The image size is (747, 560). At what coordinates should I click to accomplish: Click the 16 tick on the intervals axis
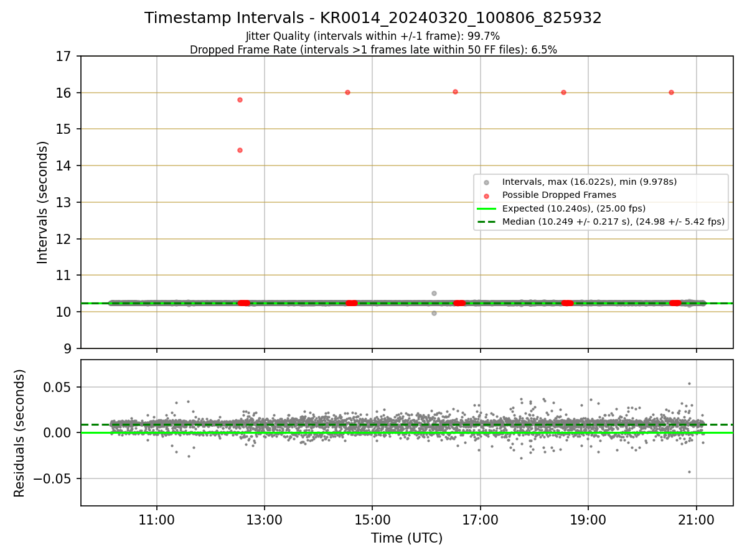(x=64, y=93)
